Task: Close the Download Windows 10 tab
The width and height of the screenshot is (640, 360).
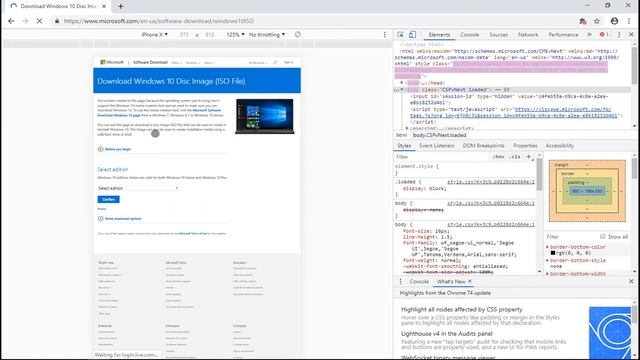Action: point(104,6)
